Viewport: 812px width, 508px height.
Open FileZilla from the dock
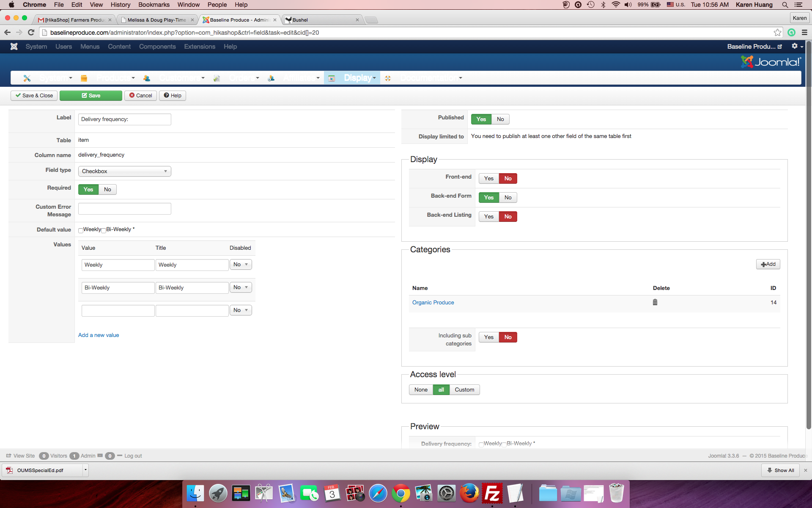tap(492, 494)
